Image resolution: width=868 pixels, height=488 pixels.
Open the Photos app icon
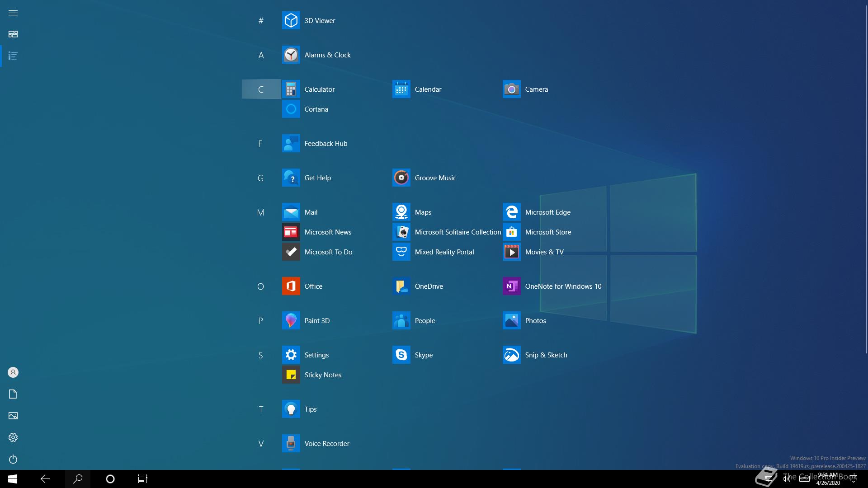511,320
